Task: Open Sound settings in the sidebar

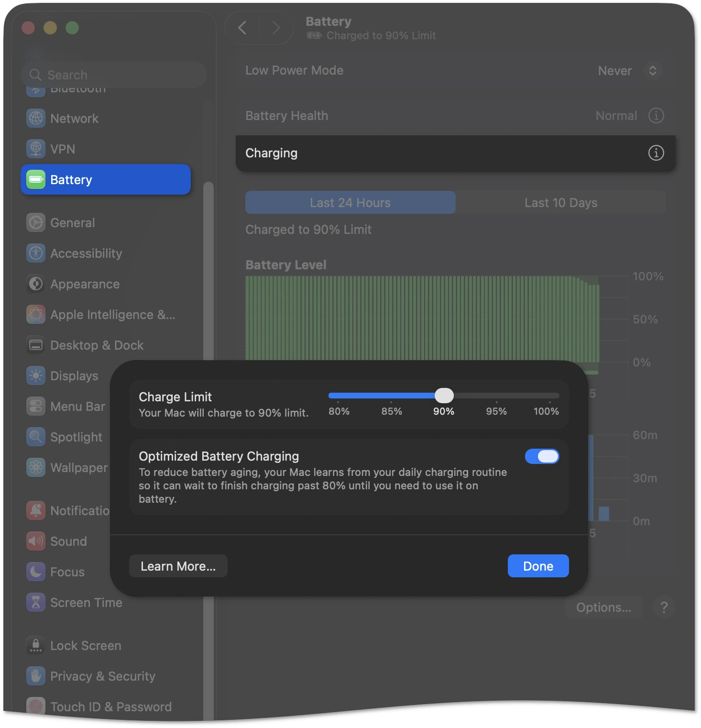Action: [x=66, y=541]
